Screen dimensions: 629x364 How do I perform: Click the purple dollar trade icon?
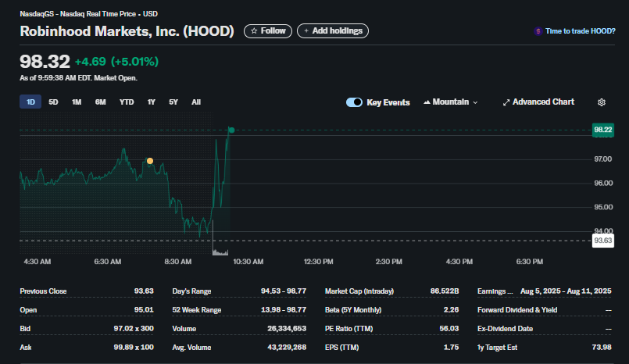[x=538, y=31]
